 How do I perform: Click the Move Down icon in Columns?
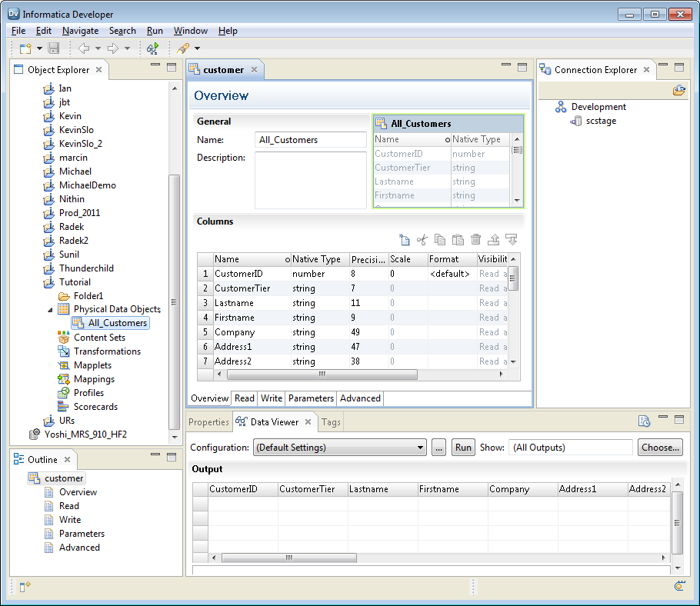click(512, 240)
